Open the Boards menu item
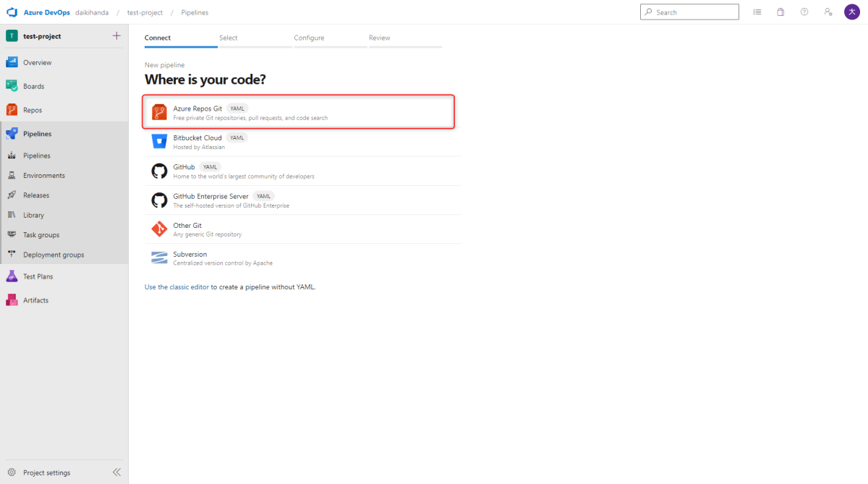 tap(64, 86)
